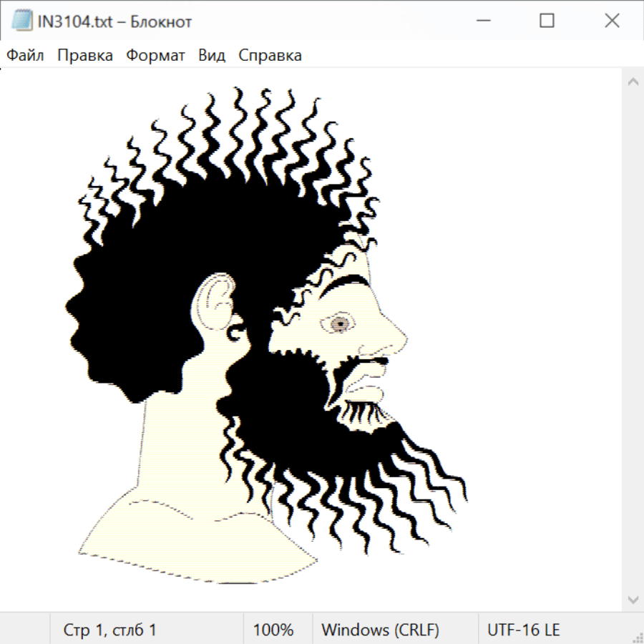Click the Windows (CRLF) line ending indicator
This screenshot has height=644, width=644.
(x=380, y=630)
